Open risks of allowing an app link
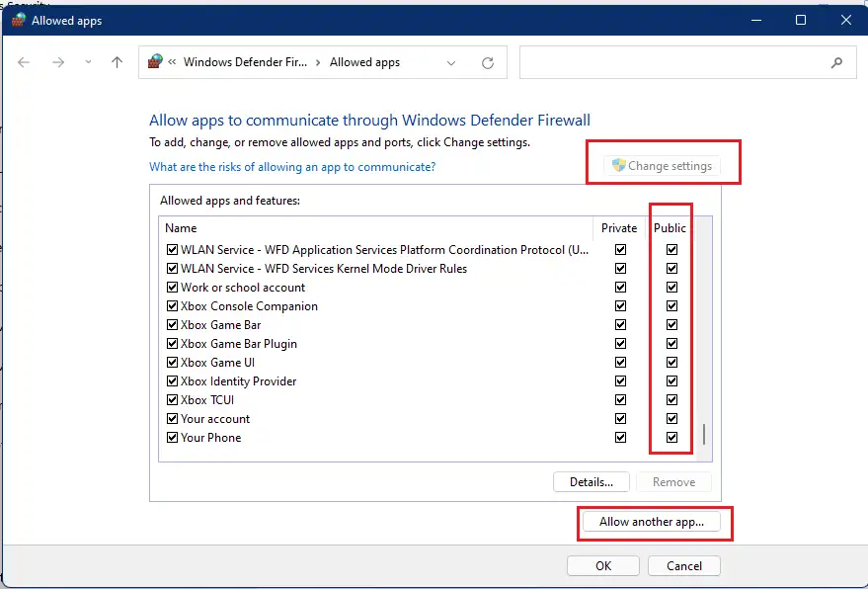868x589 pixels. click(292, 166)
